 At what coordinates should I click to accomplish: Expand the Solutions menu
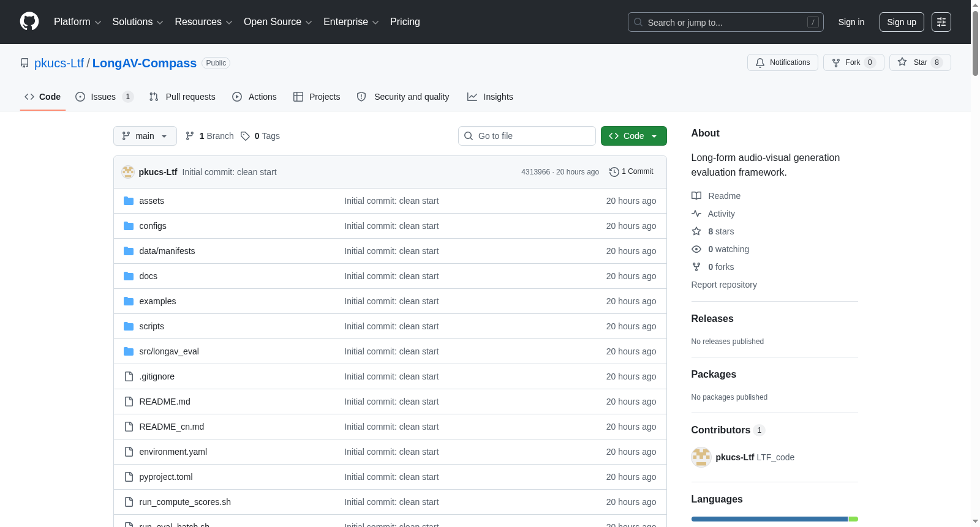point(138,22)
